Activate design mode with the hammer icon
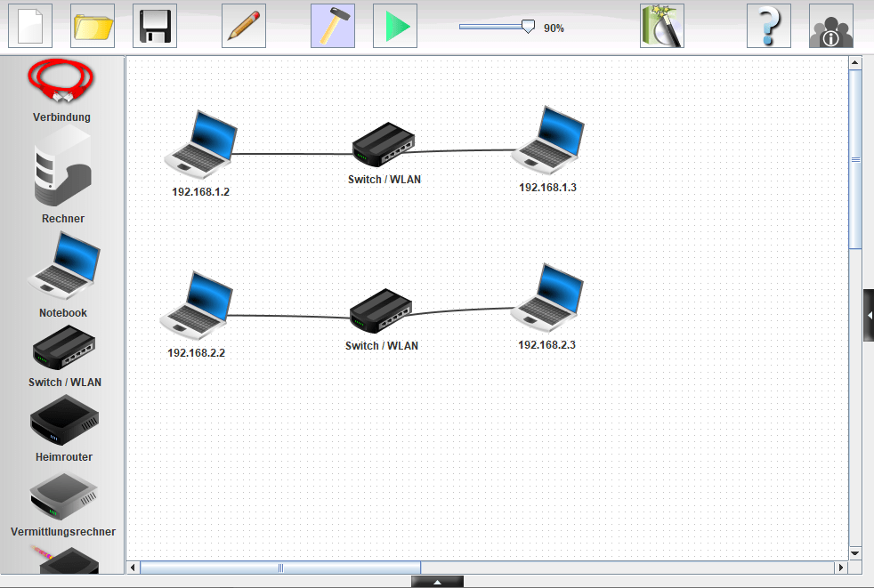The width and height of the screenshot is (874, 588). pyautogui.click(x=333, y=26)
